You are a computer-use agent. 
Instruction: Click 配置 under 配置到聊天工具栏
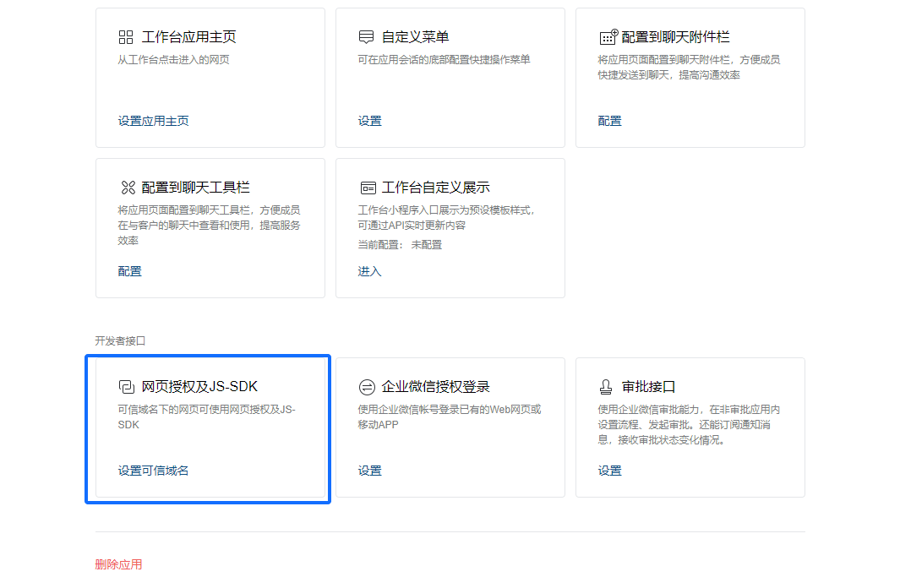(x=129, y=271)
